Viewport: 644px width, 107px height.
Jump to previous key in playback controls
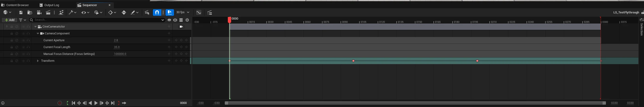(79, 103)
